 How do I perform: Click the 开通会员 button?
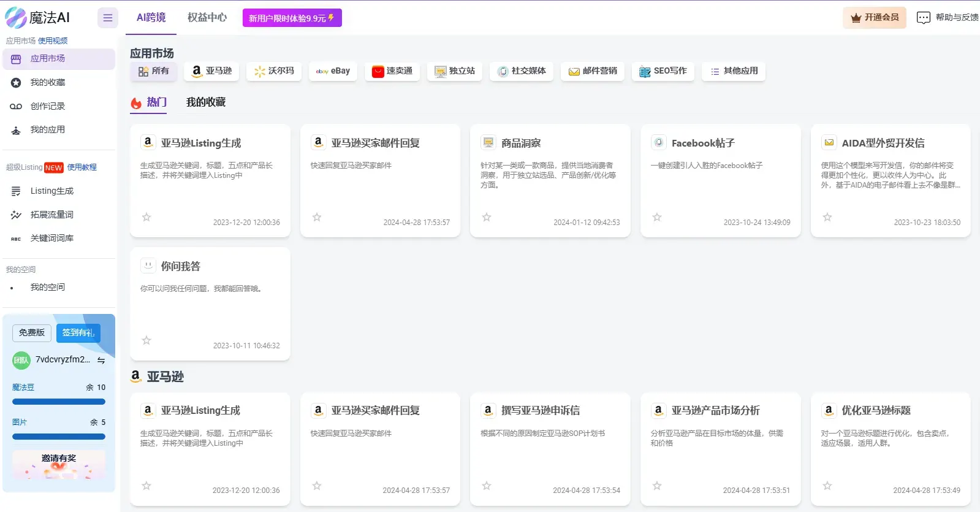(x=875, y=18)
